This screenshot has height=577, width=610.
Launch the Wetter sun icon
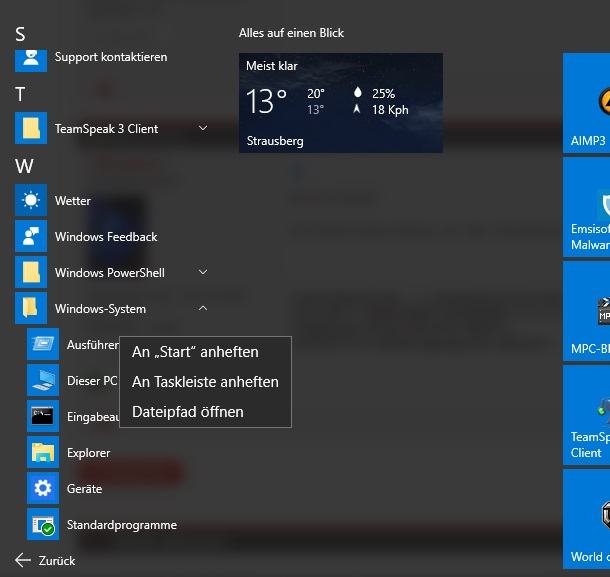pyautogui.click(x=31, y=200)
